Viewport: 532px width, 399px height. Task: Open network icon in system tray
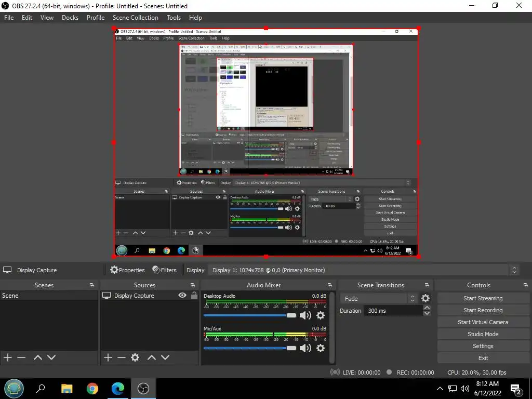tap(453, 389)
